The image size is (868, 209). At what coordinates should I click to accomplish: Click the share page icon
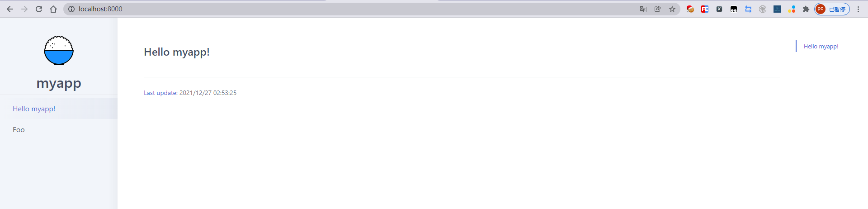pyautogui.click(x=658, y=9)
